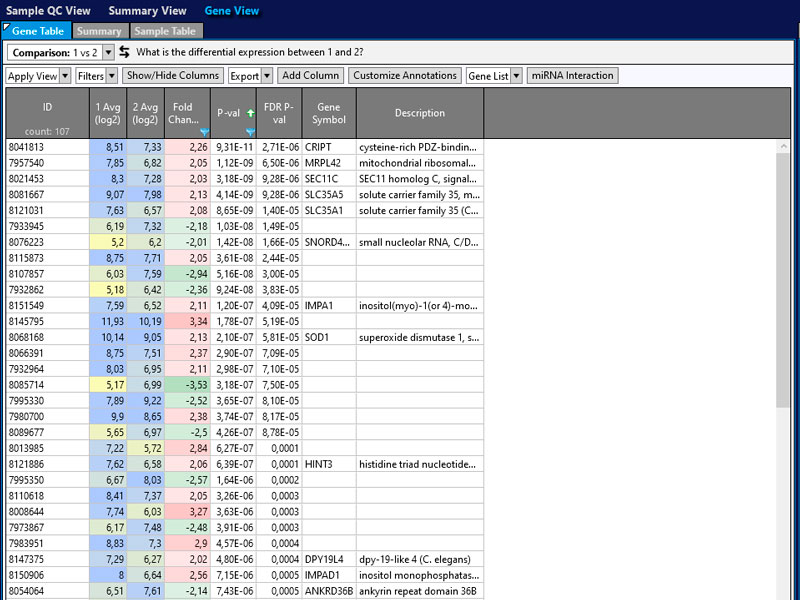Select the SLC35A5 gene symbol cell
This screenshot has width=800, height=600.
coord(329,194)
